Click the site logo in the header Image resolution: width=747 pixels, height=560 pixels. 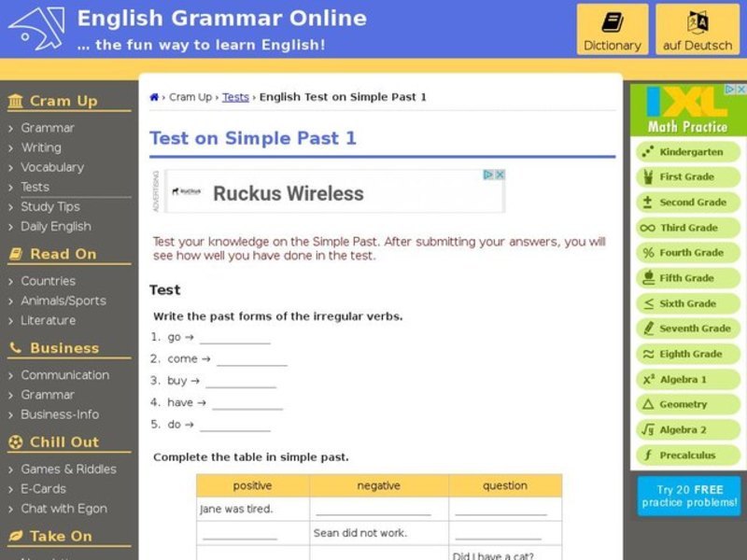(x=35, y=28)
